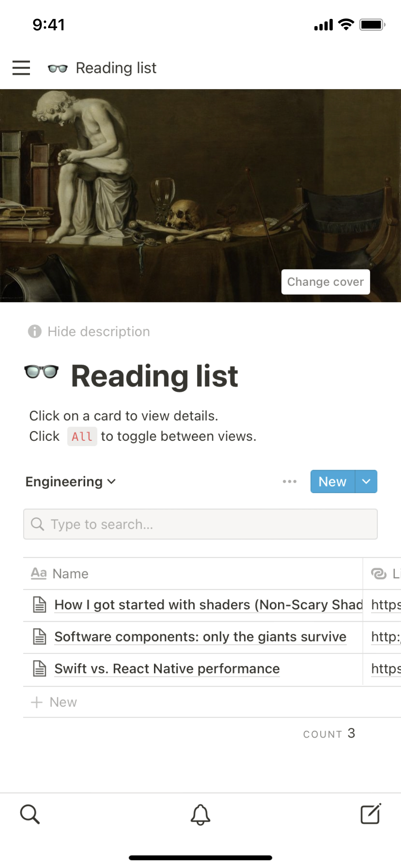Click the Link column header icon
401x868 pixels.
(379, 574)
